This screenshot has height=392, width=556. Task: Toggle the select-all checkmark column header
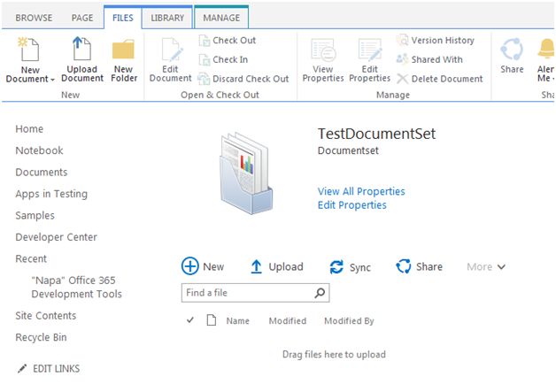point(190,320)
